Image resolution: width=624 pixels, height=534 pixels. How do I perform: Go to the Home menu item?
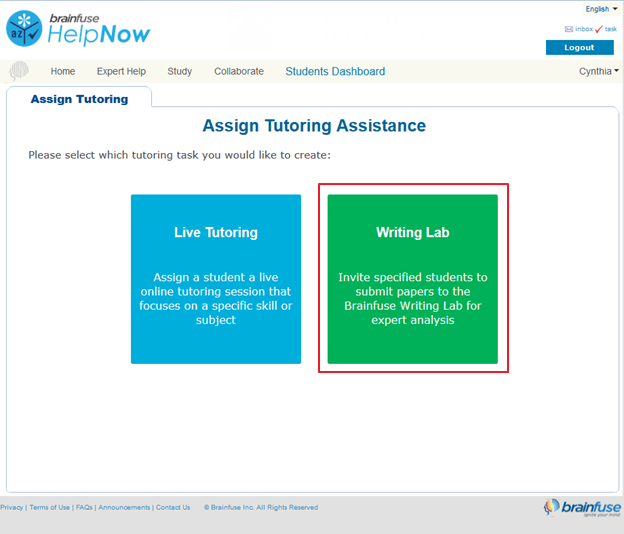click(63, 71)
